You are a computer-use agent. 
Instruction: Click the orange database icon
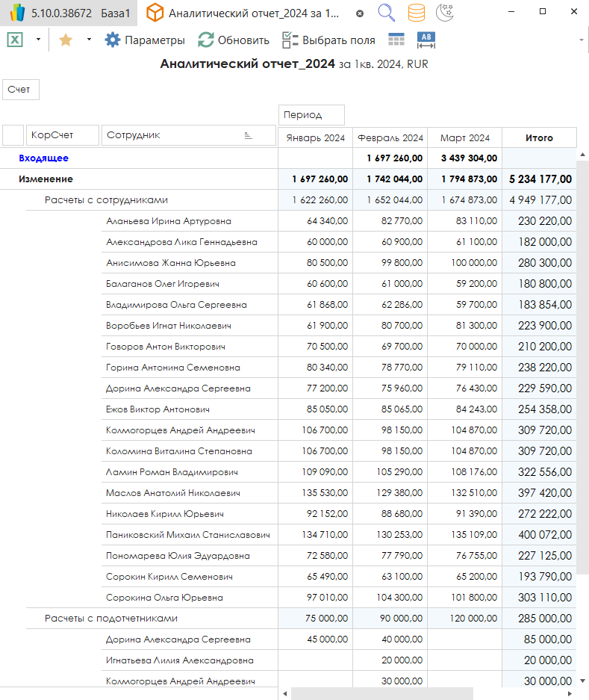(417, 13)
